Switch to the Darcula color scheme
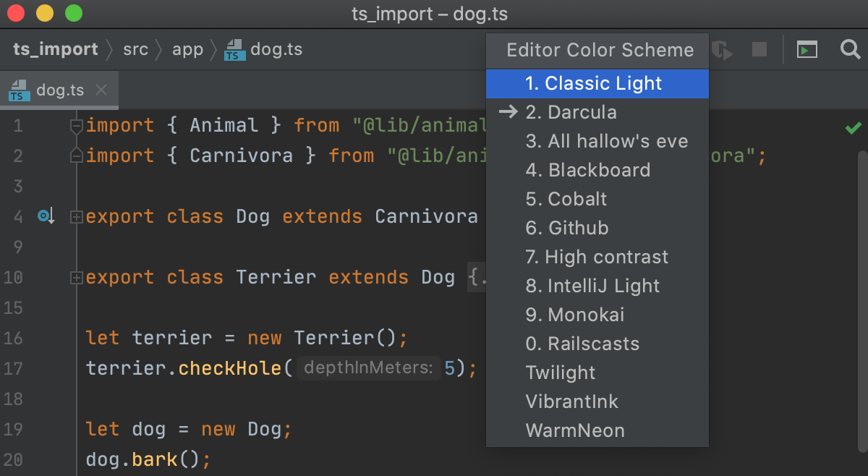 571,112
